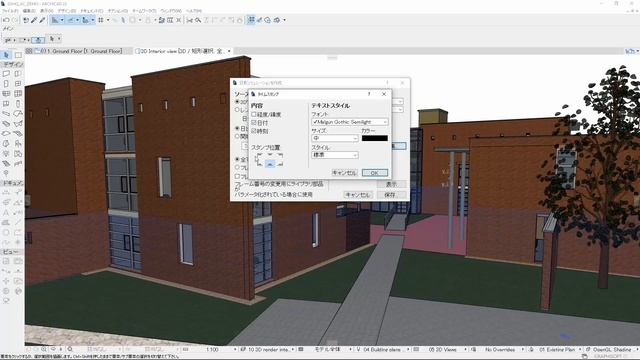
Task: Open the ファイル (File) menu
Action: point(10,11)
